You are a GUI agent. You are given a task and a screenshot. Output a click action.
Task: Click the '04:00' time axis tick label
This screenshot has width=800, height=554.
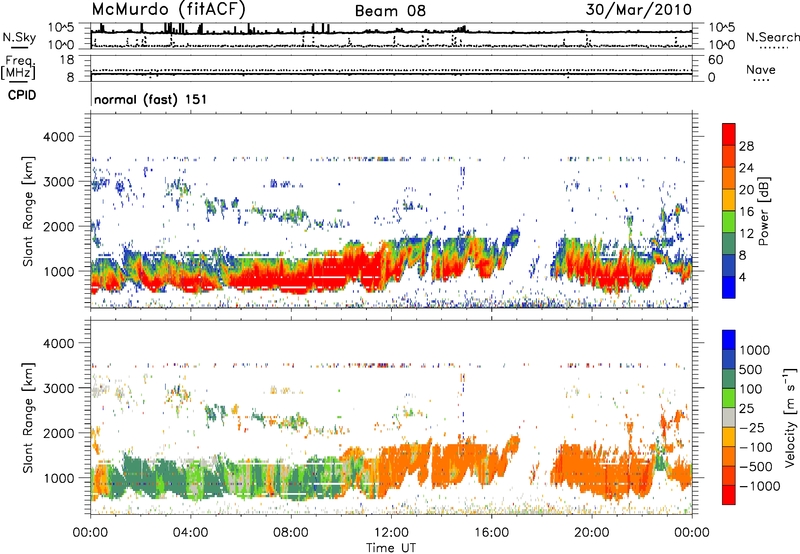190,533
